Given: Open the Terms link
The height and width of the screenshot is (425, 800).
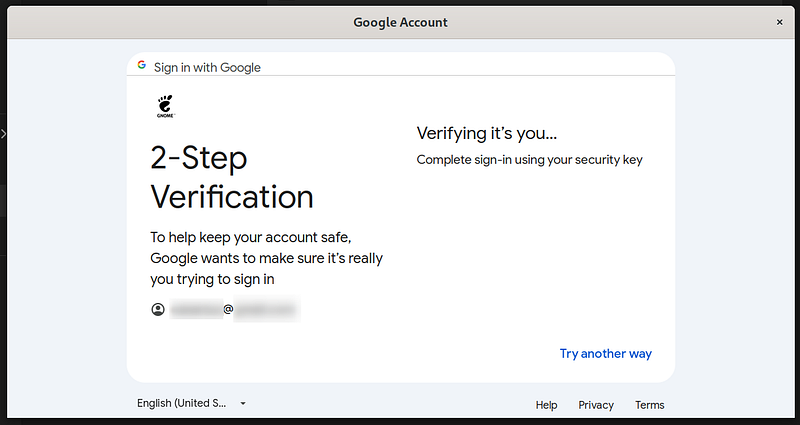Looking at the screenshot, I should [649, 405].
